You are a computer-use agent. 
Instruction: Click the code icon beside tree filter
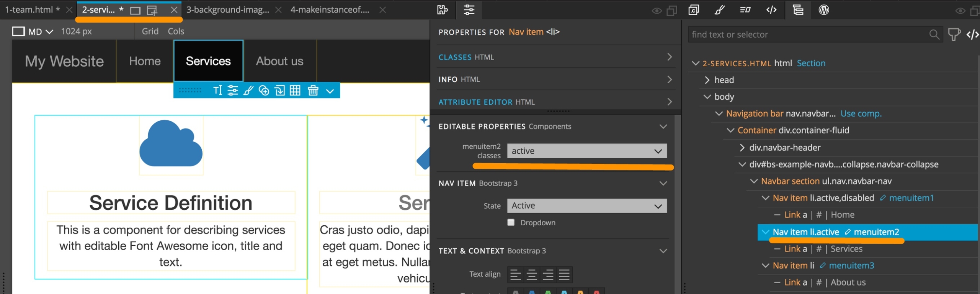pyautogui.click(x=973, y=34)
